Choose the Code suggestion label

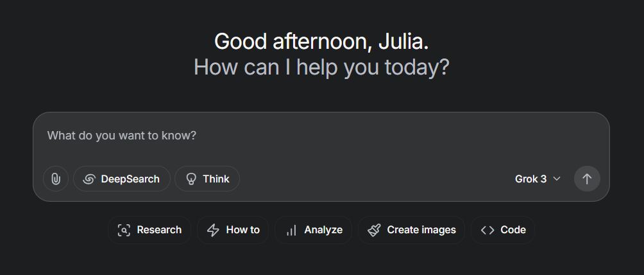(x=513, y=230)
